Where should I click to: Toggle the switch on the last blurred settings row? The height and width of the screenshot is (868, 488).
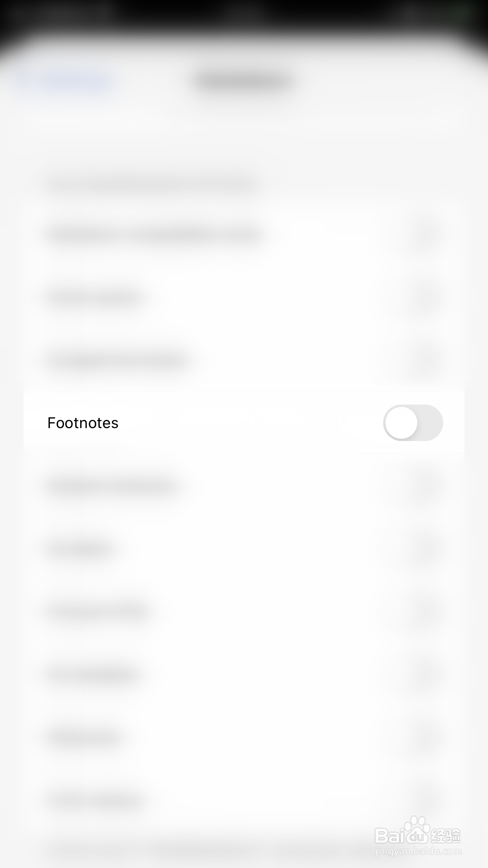coord(423,800)
